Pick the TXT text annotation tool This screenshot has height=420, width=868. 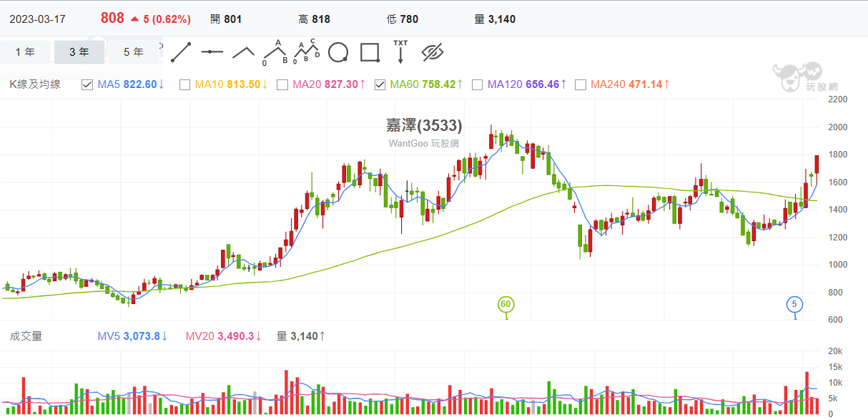click(400, 52)
